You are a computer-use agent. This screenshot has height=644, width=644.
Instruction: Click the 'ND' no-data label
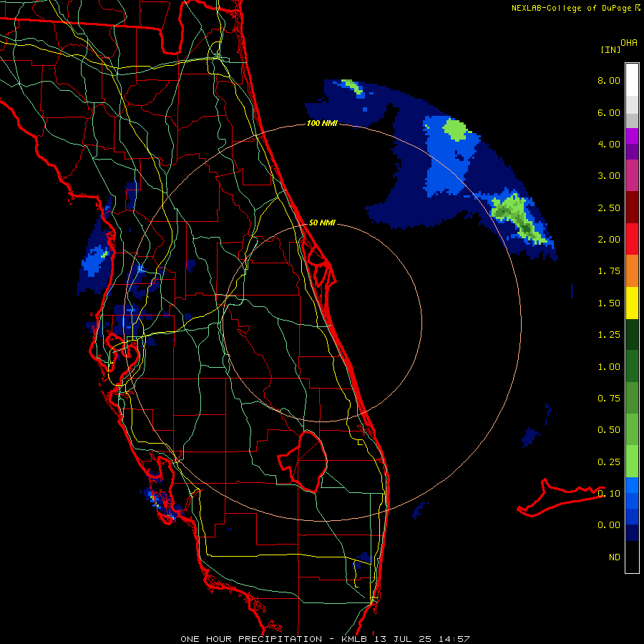tap(615, 557)
